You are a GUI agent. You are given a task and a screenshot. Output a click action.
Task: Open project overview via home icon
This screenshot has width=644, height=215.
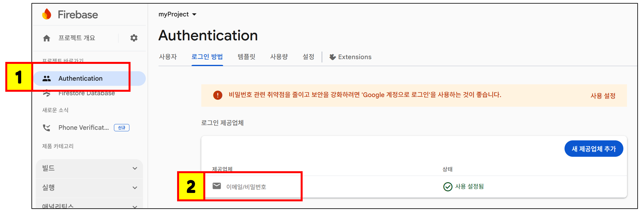click(x=47, y=38)
